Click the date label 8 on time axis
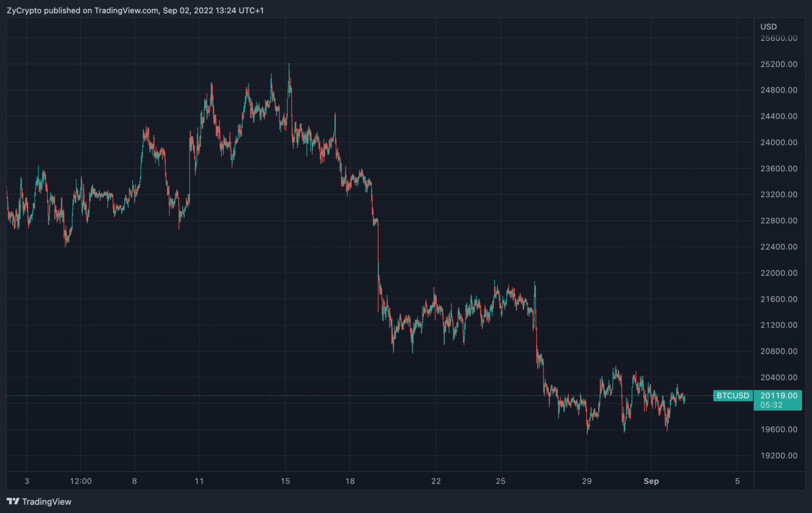Viewport: 812px width, 513px height. coord(134,481)
